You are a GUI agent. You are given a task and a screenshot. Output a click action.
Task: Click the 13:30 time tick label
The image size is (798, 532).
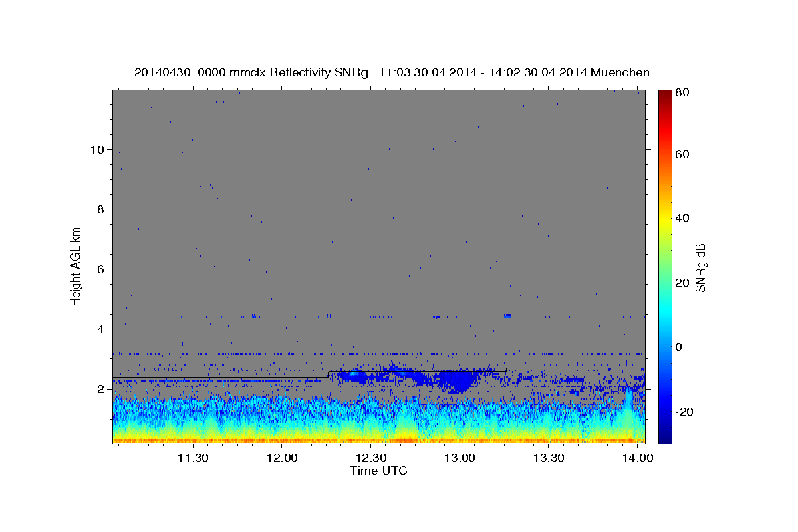[549, 458]
